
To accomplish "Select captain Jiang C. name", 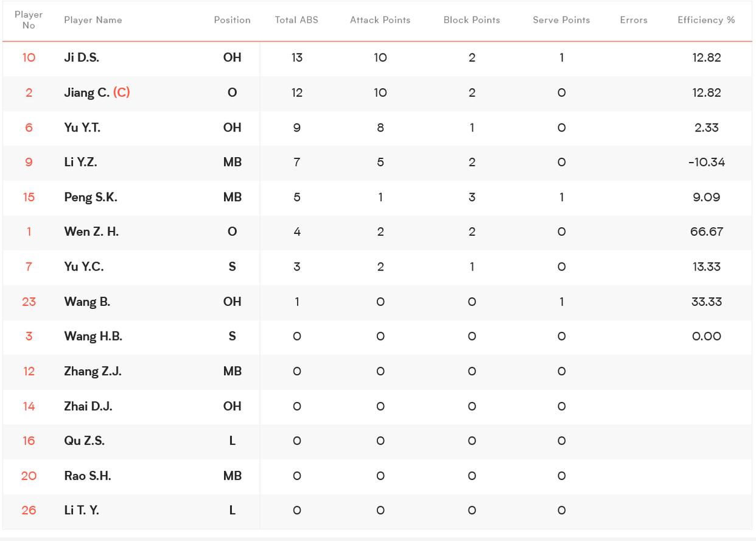I will click(86, 93).
